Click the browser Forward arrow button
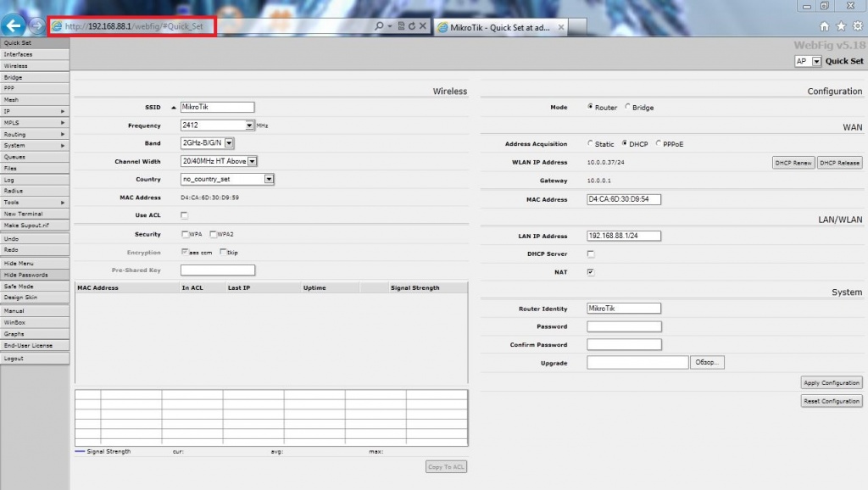The image size is (868, 490). pyautogui.click(x=36, y=25)
